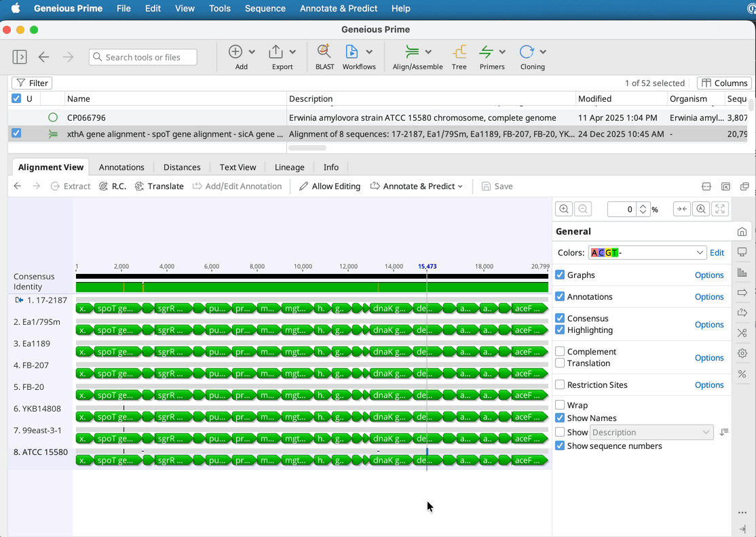
Task: Click the Allow Editing button
Action: coord(330,186)
